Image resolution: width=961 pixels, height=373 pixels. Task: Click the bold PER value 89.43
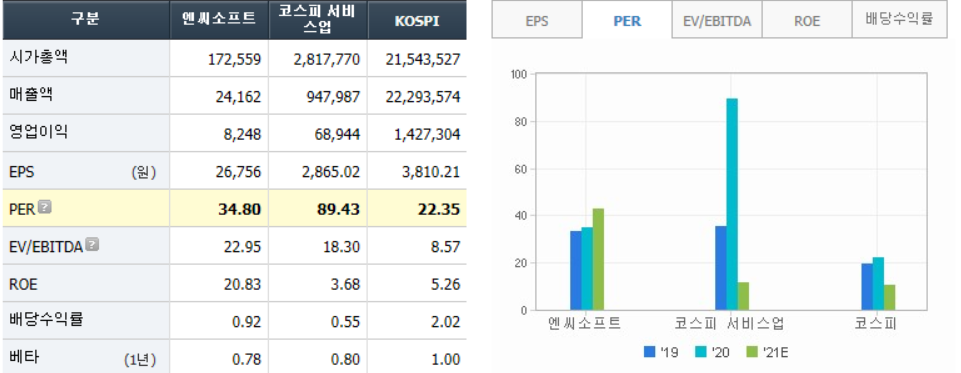[x=338, y=209]
